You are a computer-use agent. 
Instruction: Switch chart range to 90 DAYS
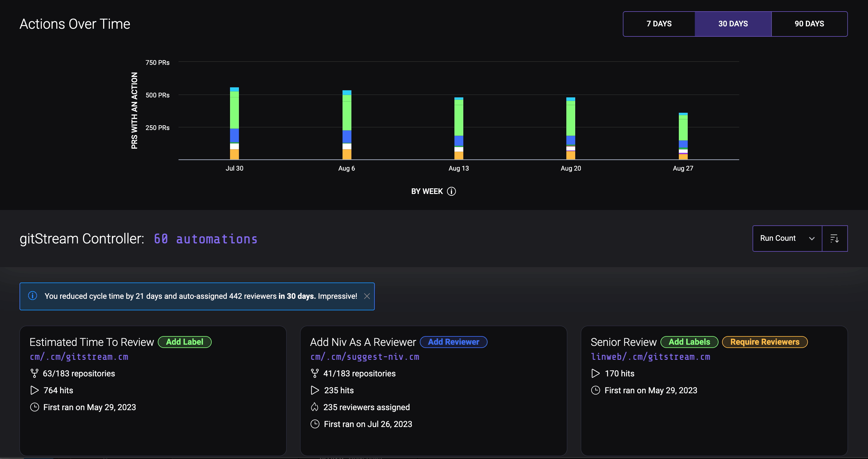(x=809, y=24)
